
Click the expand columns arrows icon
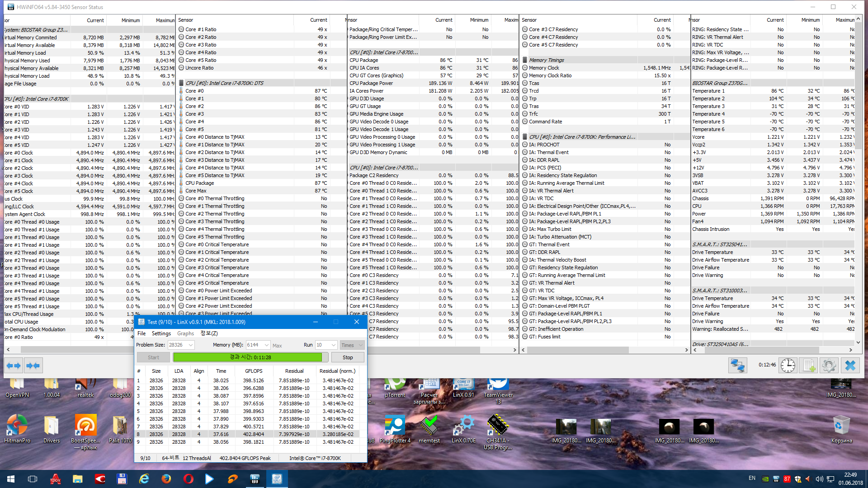pyautogui.click(x=14, y=366)
